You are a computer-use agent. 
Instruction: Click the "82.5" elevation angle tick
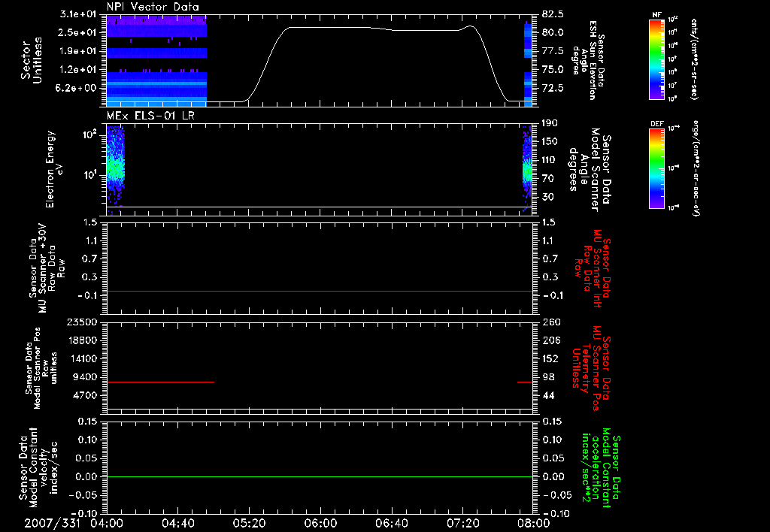click(x=553, y=14)
